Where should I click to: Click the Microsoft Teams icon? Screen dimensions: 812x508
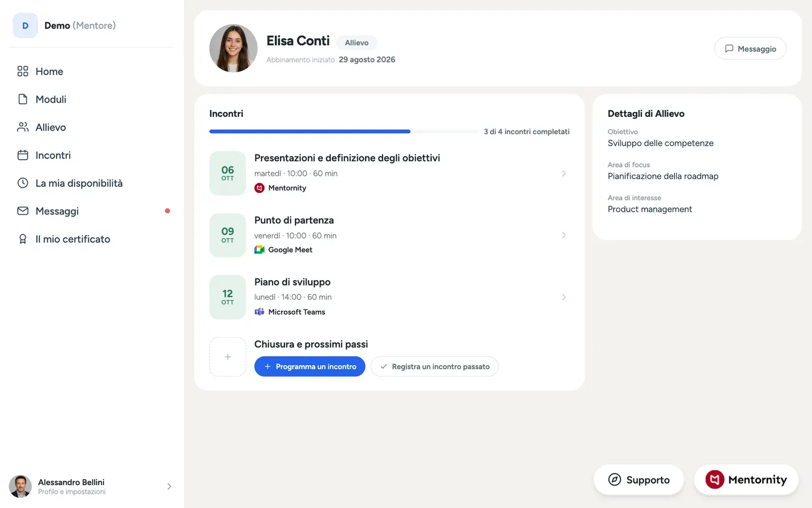coord(259,312)
